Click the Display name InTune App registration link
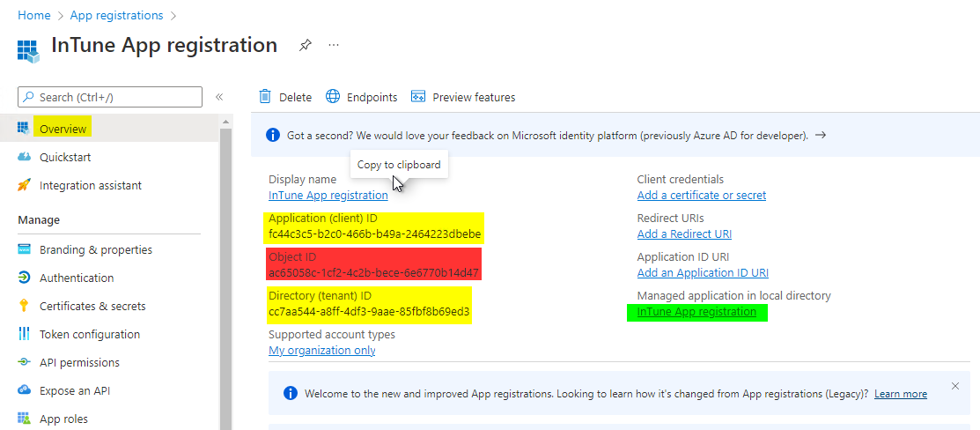980x430 pixels. (328, 196)
